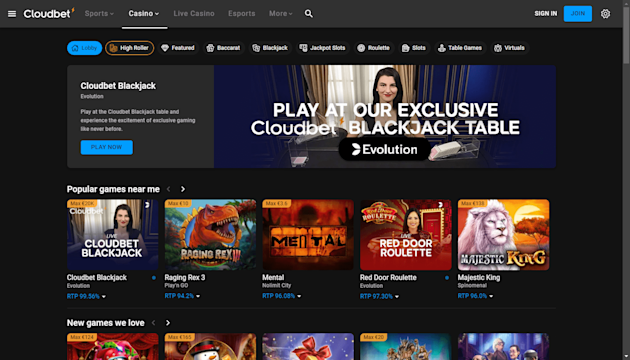Open the Cloudbet Blackjack game thumbnail
The height and width of the screenshot is (360, 630).
pos(112,235)
